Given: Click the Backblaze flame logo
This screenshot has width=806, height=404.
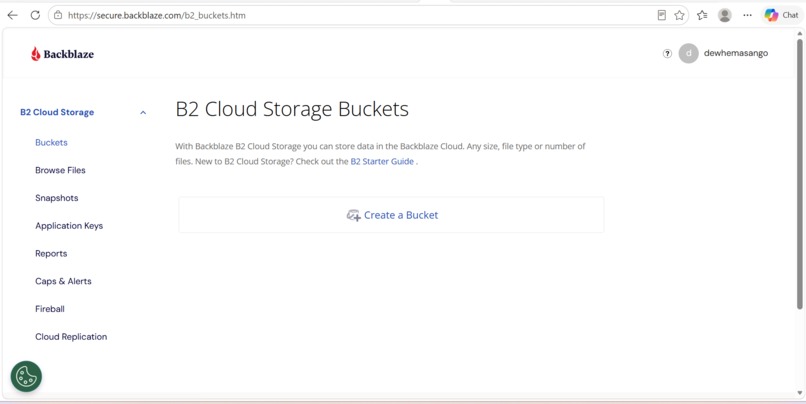Looking at the screenshot, I should (35, 54).
